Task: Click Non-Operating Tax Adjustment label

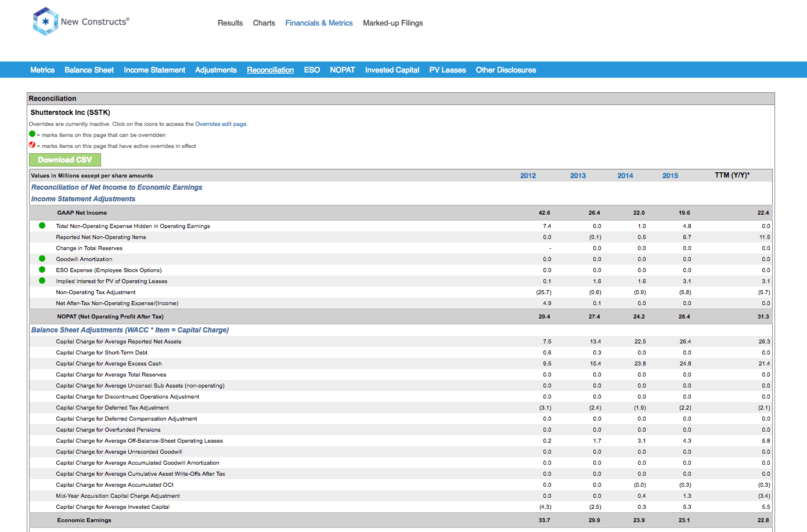Action: tap(96, 292)
